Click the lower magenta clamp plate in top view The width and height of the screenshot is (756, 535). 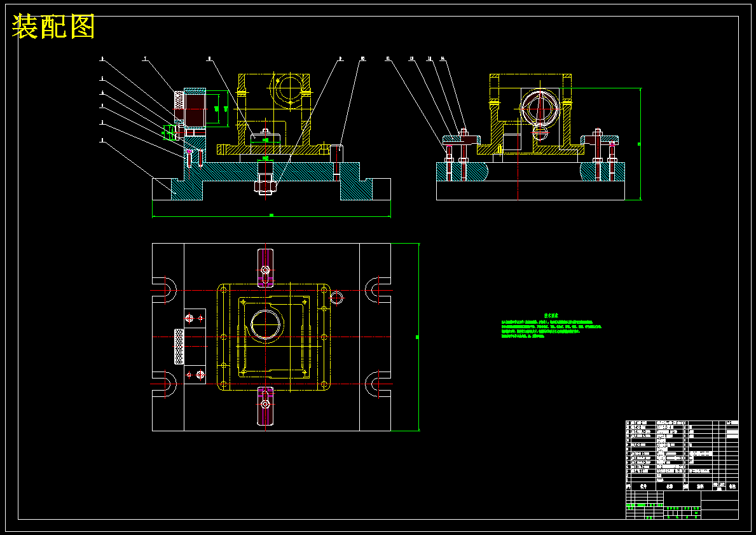click(265, 406)
